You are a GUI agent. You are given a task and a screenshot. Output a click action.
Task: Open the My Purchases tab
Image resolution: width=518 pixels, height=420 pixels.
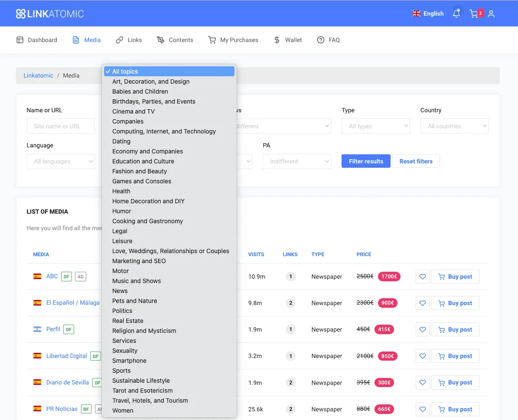click(233, 40)
